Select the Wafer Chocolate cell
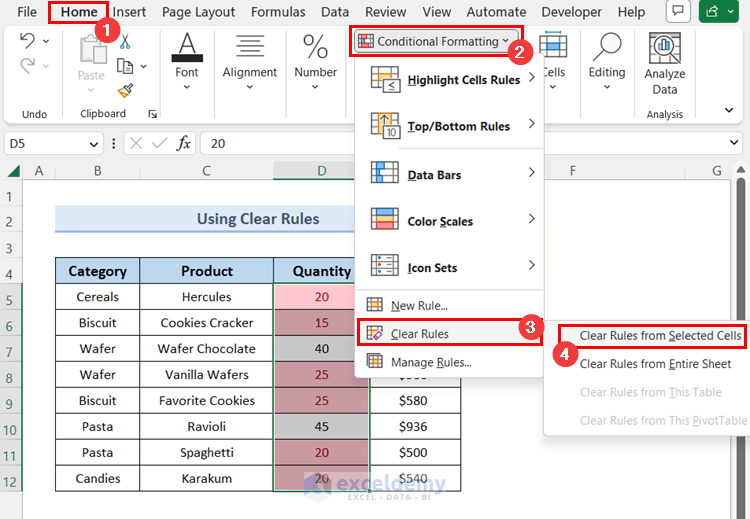The image size is (750, 519). [x=206, y=349]
